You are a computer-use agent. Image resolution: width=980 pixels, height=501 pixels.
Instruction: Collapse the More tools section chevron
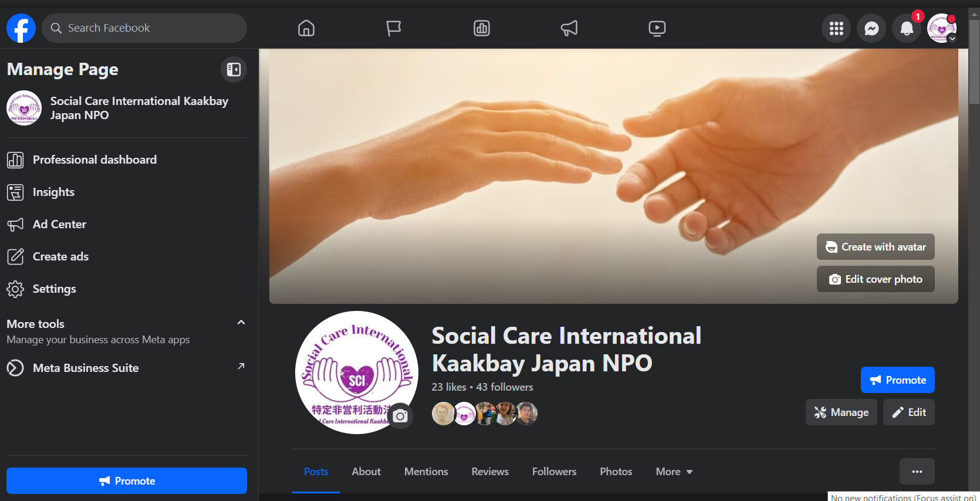[241, 323]
